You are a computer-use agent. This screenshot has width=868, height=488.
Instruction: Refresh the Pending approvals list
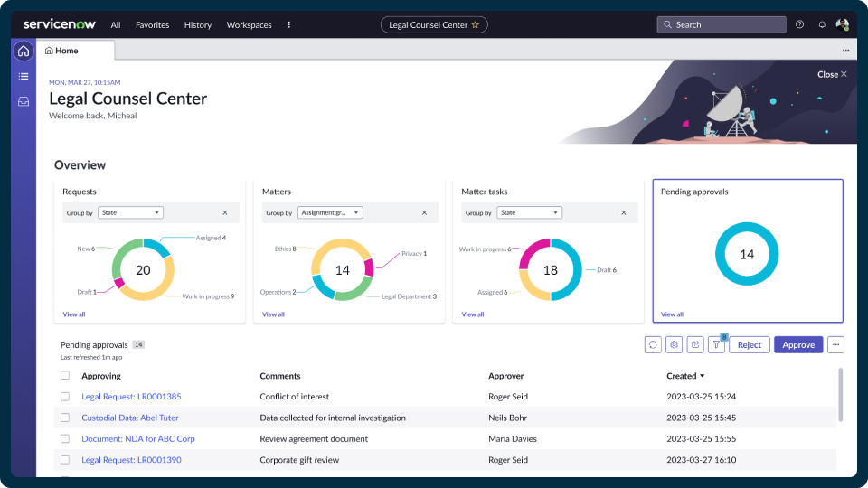pyautogui.click(x=653, y=344)
